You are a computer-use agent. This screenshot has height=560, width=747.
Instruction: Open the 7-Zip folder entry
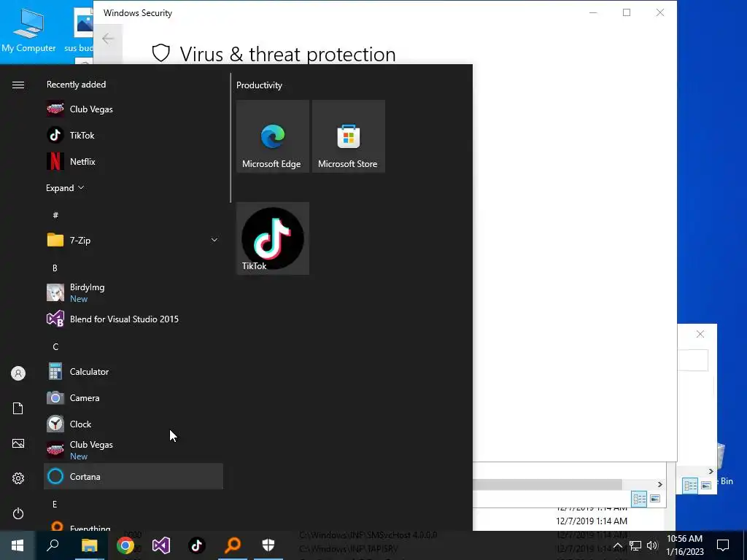point(133,240)
